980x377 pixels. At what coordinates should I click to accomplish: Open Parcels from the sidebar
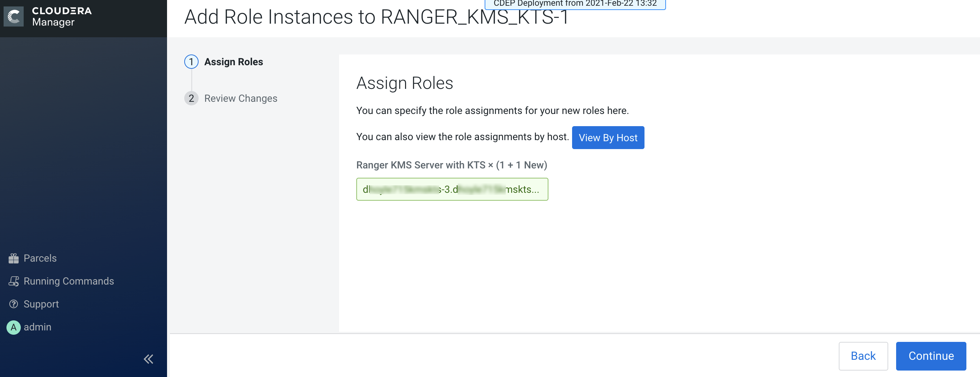40,258
